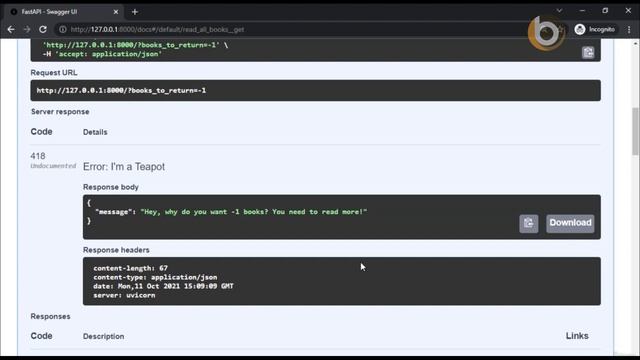The width and height of the screenshot is (640, 360).
Task: Select the date header line
Action: pos(163,286)
